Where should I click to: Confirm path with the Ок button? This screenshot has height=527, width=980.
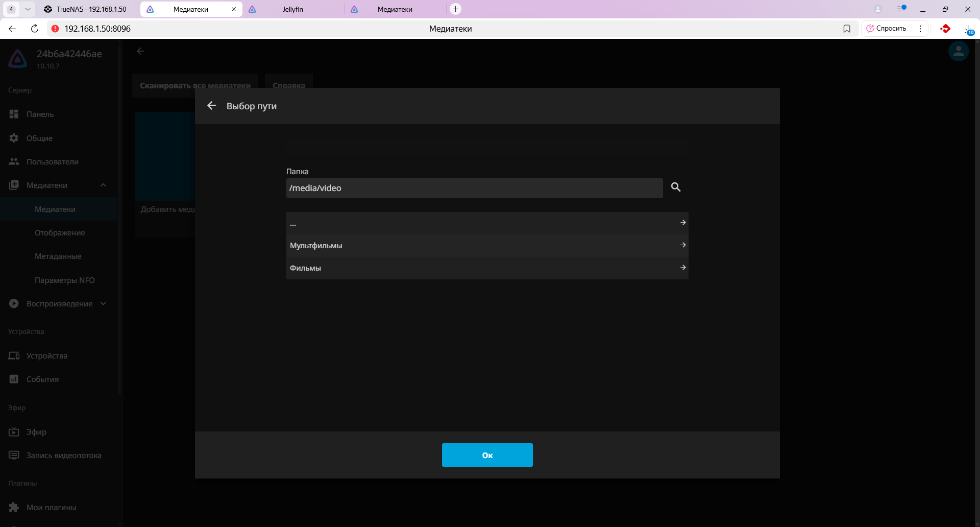487,455
